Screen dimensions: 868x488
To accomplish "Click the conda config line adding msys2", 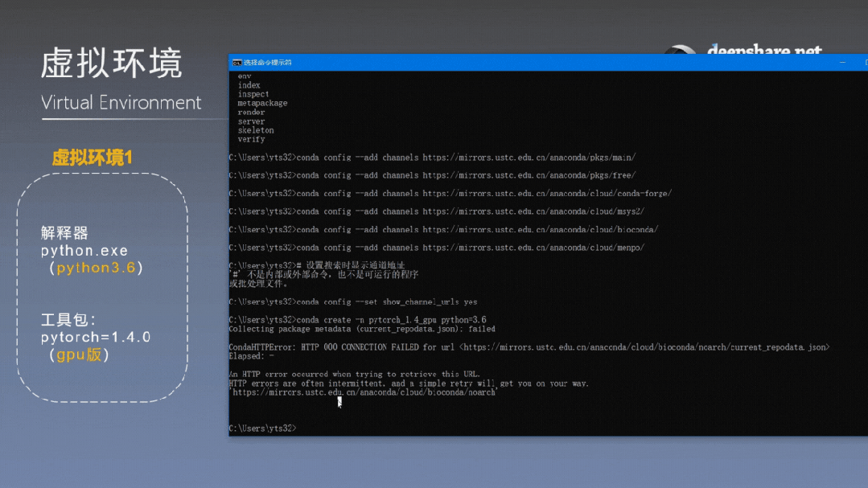I will [437, 211].
